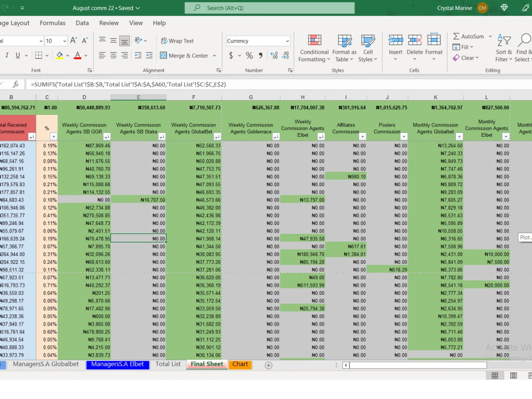Switch to ManagersS.A Elbet sheet

[x=118, y=364]
